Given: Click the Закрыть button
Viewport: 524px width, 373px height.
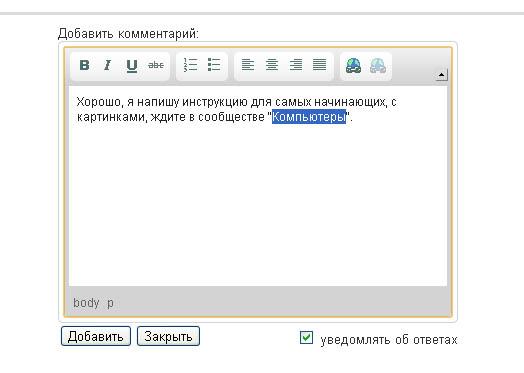Looking at the screenshot, I should coord(168,336).
